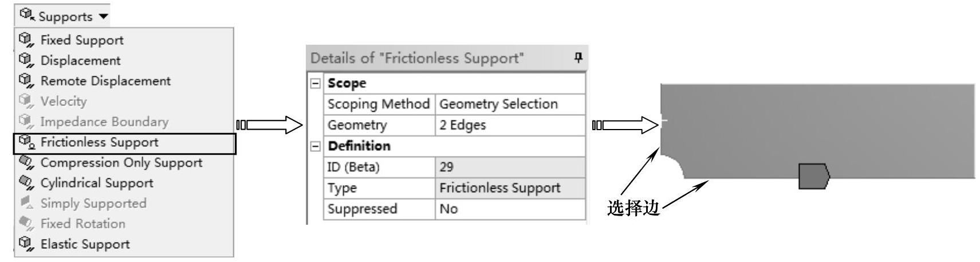Pick Elastic Support from the list

click(x=85, y=244)
